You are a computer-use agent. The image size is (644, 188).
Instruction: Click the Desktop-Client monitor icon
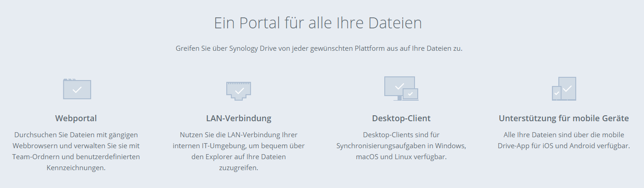401,88
